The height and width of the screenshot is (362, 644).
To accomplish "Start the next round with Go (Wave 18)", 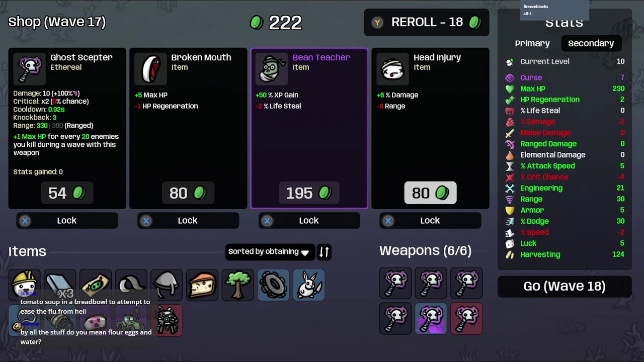I will coord(565,286).
